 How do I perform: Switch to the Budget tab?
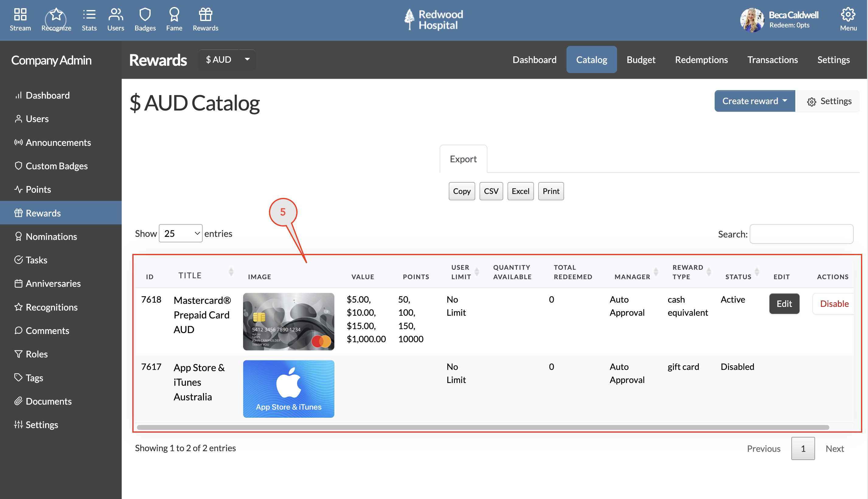pos(641,60)
